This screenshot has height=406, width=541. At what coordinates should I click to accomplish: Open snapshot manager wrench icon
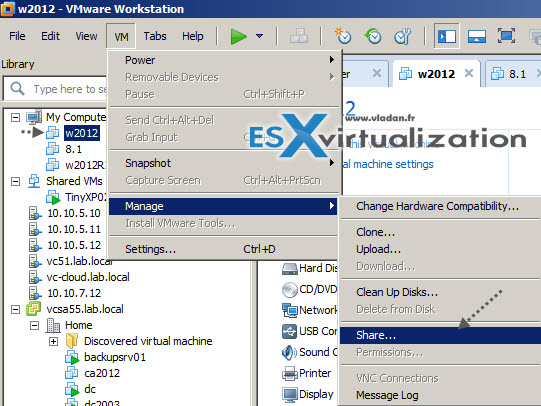point(402,36)
